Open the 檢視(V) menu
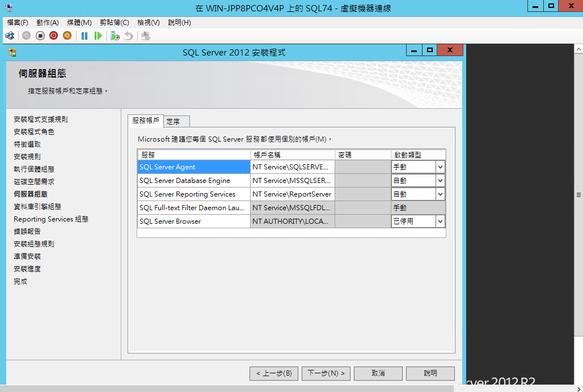Viewport: 583px width, 392px height. (x=149, y=23)
